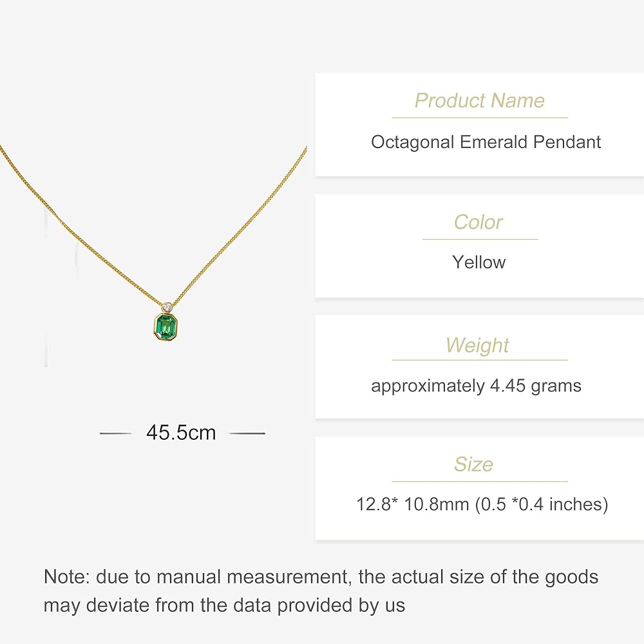Click the "approximately 4.45 grams" text
This screenshot has height=644, width=644.
coord(476,386)
